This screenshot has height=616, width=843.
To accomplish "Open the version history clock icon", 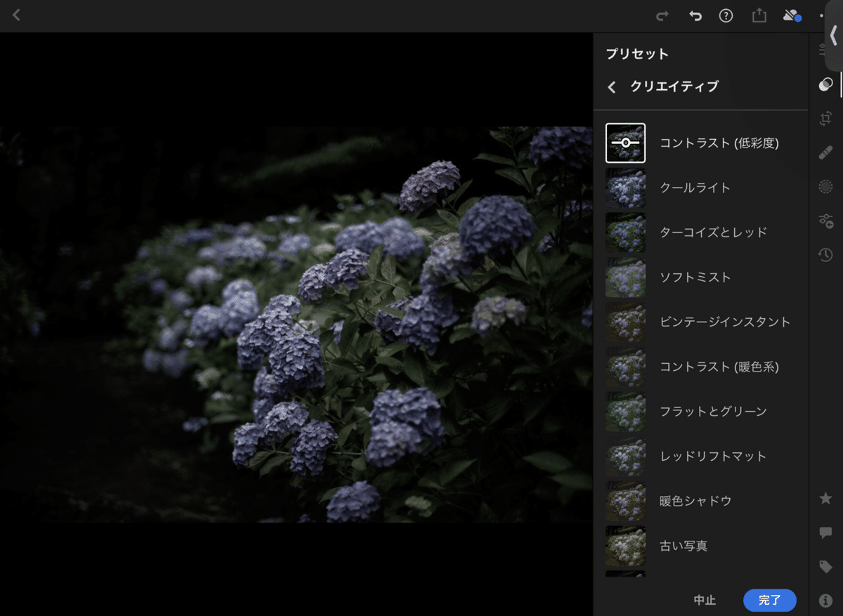I will pyautogui.click(x=826, y=254).
